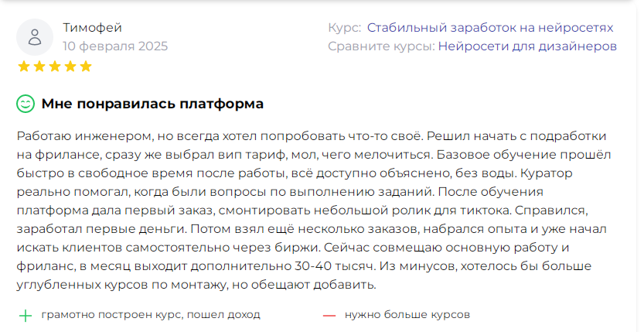The image size is (644, 332).
Task: Select the fourth rating star
Action: (70, 67)
